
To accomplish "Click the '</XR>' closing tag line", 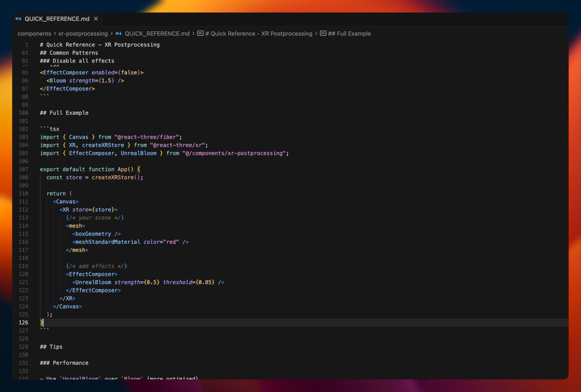I will click(68, 298).
